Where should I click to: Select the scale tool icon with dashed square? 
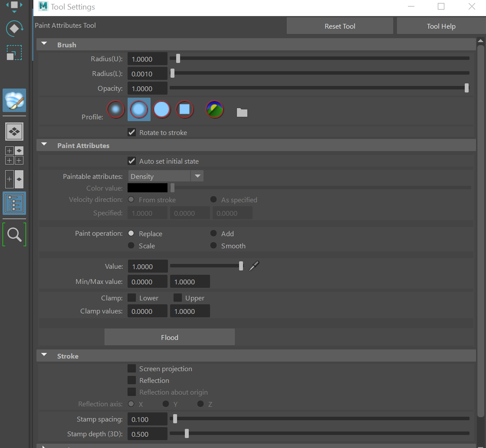coord(14,53)
